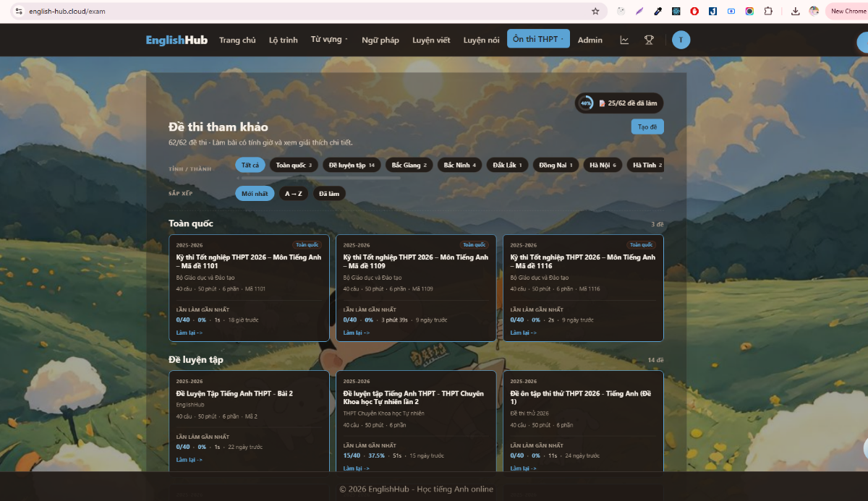Open the rainbow circle extension icon
Viewport: 868px width, 501px height.
click(749, 11)
